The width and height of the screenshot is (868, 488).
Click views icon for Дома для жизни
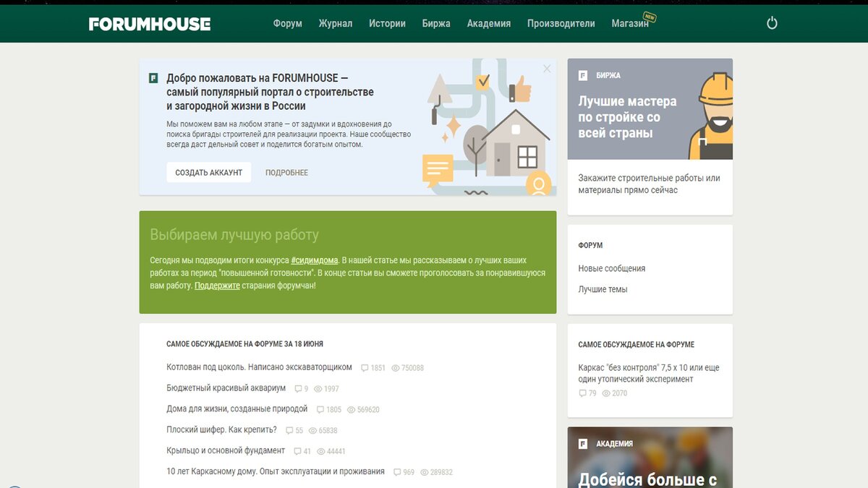coord(352,410)
